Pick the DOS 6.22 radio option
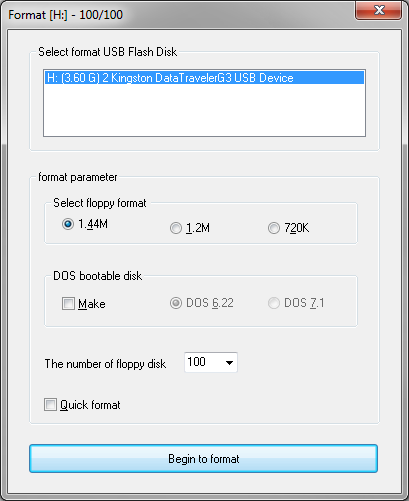The width and height of the screenshot is (409, 501). [x=176, y=303]
